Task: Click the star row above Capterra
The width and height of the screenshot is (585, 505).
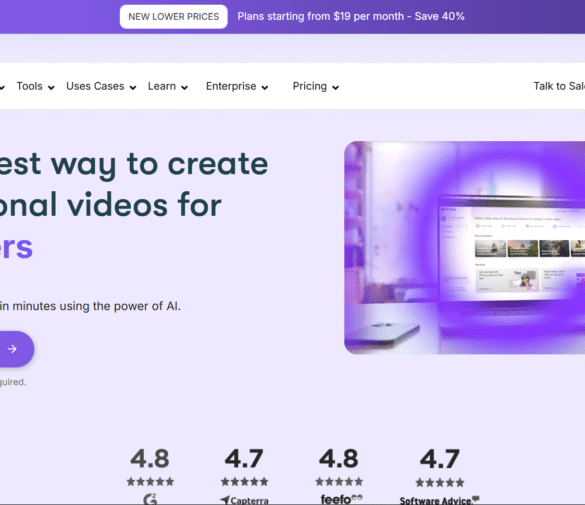Action: 244,482
